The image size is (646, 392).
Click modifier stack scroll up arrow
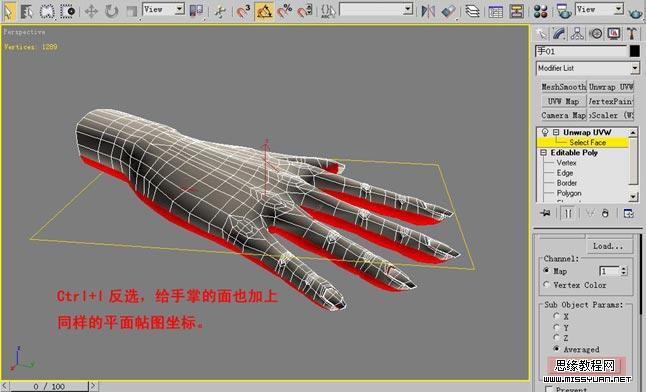pyautogui.click(x=634, y=132)
